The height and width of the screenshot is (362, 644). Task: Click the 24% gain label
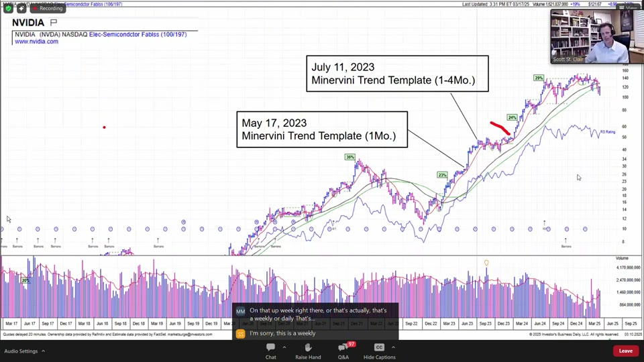tap(512, 117)
